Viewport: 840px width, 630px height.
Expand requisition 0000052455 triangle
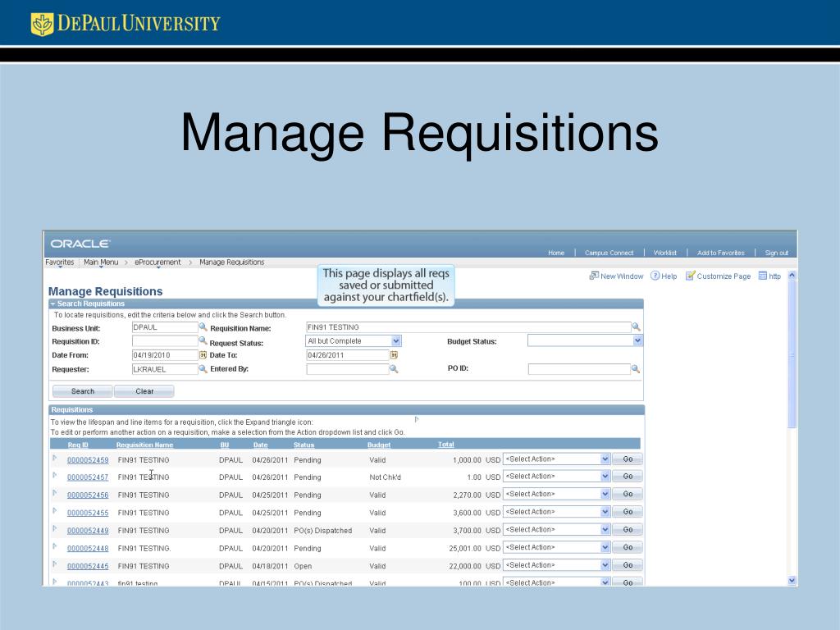click(x=55, y=510)
